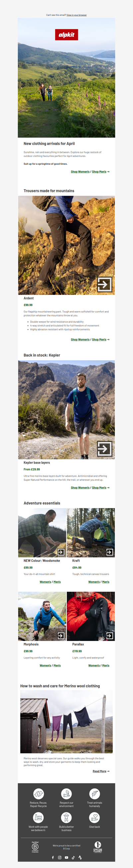Image resolution: width=133 pixels, height=868 pixels.
Task: Click arrow icon on Ardent trousers photo
Action: point(104,284)
